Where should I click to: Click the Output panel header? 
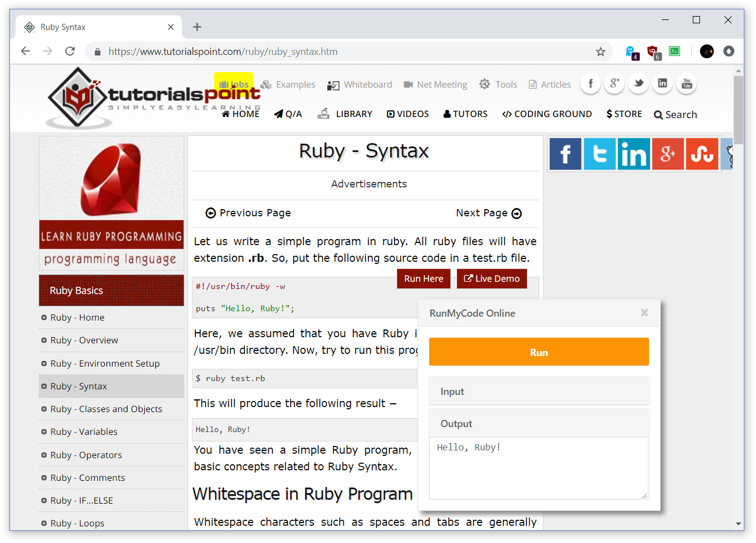539,423
